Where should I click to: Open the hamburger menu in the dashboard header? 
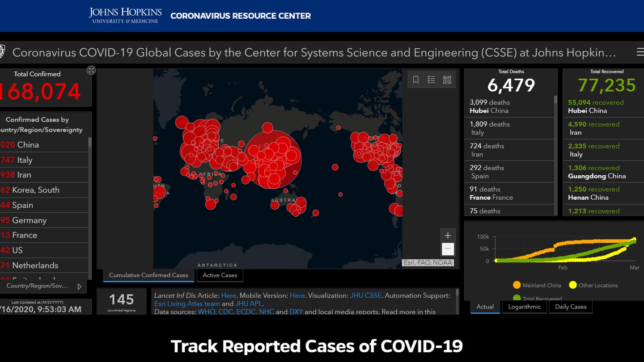[640, 53]
